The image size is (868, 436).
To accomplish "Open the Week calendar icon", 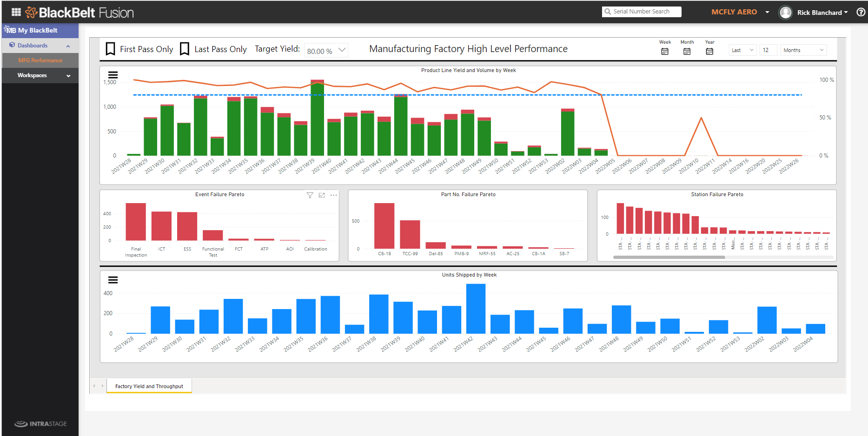I will pos(664,51).
